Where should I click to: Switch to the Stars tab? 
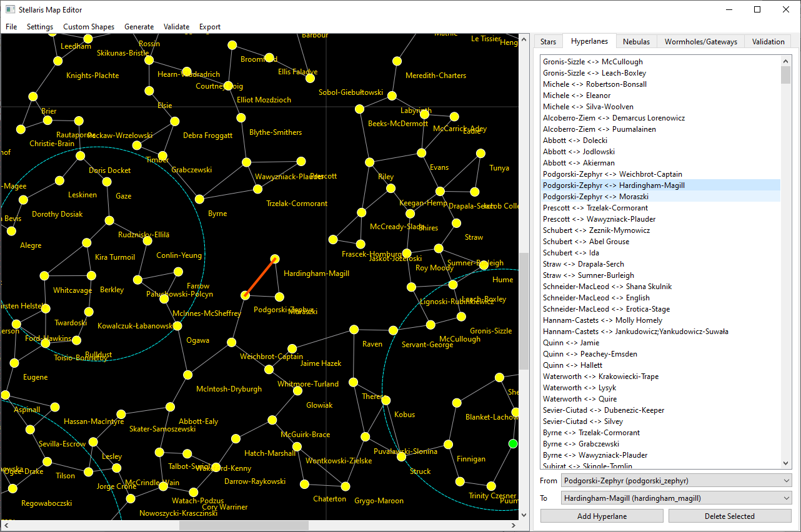tap(548, 42)
